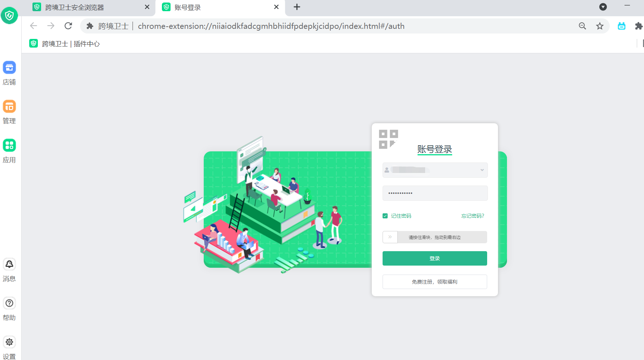Bookmark this page with the star icon
The image size is (644, 360).
[600, 26]
